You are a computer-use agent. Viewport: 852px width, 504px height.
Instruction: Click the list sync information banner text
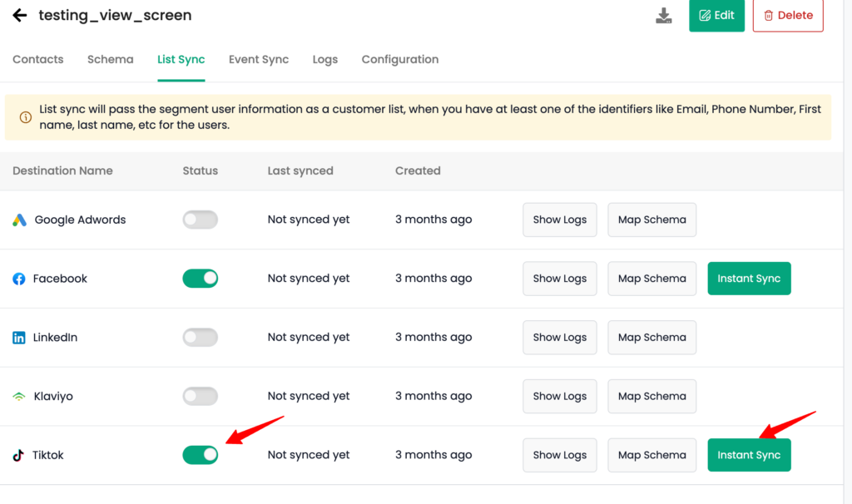(430, 116)
